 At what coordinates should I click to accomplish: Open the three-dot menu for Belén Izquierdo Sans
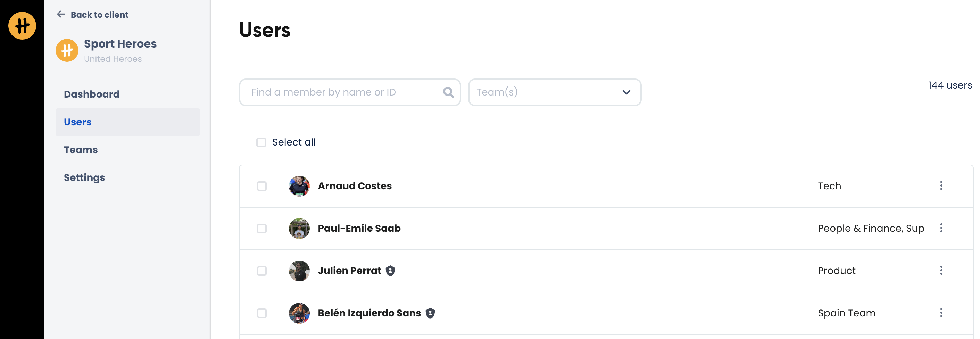tap(941, 313)
